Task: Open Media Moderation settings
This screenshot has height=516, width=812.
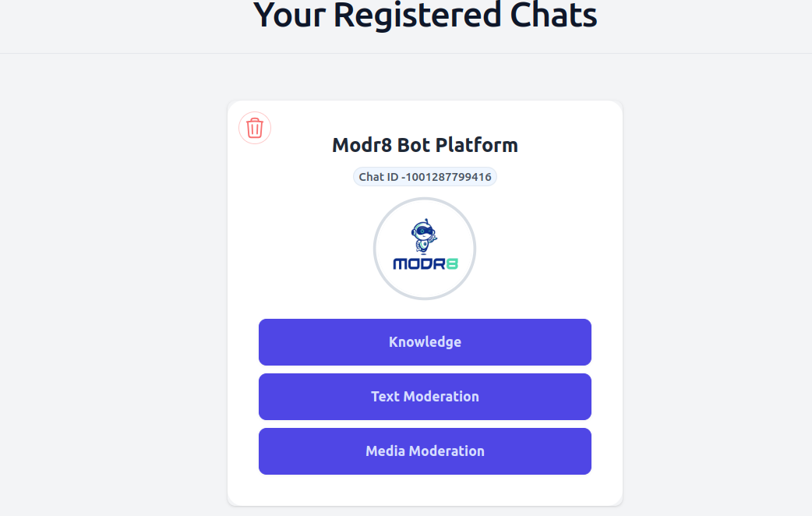Action: (x=425, y=451)
